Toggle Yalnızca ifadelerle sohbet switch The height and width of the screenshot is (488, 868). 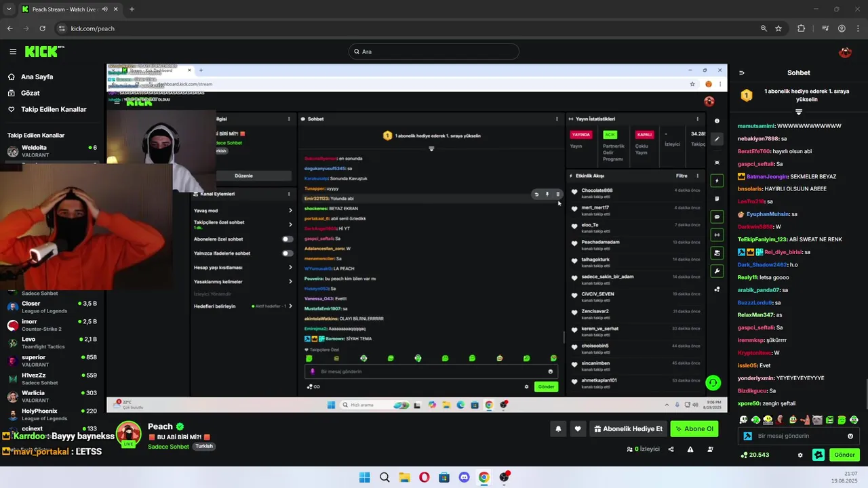click(288, 253)
